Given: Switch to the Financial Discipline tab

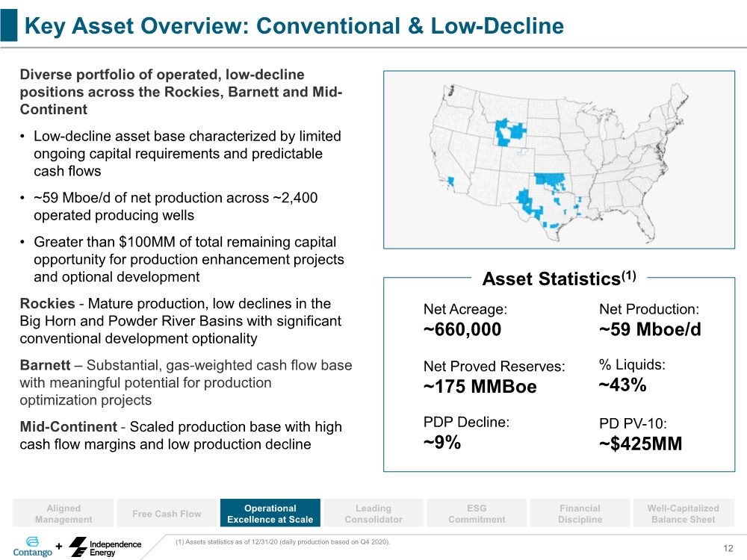Looking at the screenshot, I should [x=580, y=514].
